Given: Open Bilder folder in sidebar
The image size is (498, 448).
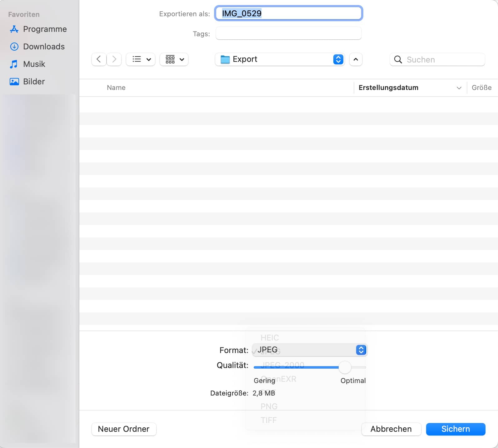Looking at the screenshot, I should tap(27, 82).
